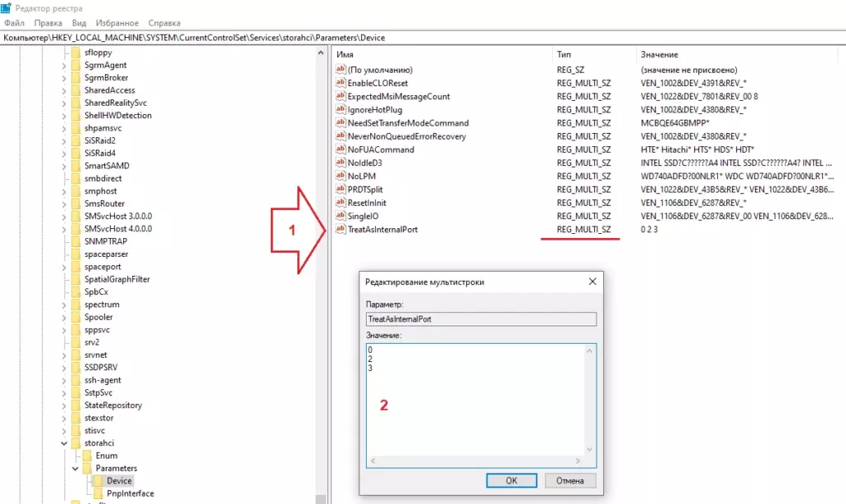
Task: Collapse the storahci tree node
Action: coord(64,443)
